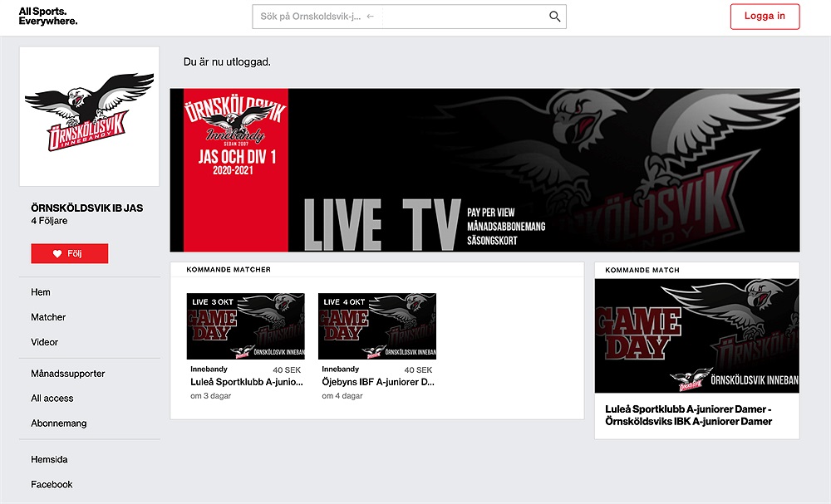Image resolution: width=831 pixels, height=504 pixels.
Task: Follow the club with the Följ button
Action: pos(70,253)
